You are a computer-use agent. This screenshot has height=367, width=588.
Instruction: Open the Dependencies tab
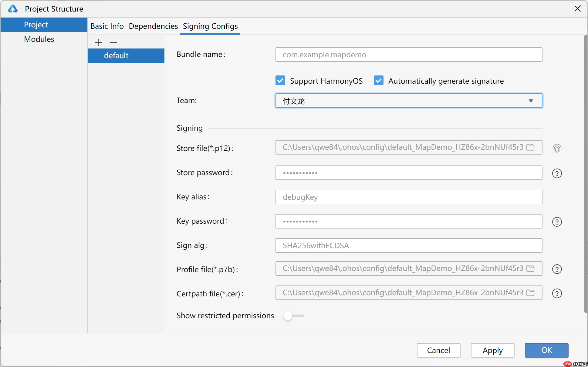[x=153, y=26]
